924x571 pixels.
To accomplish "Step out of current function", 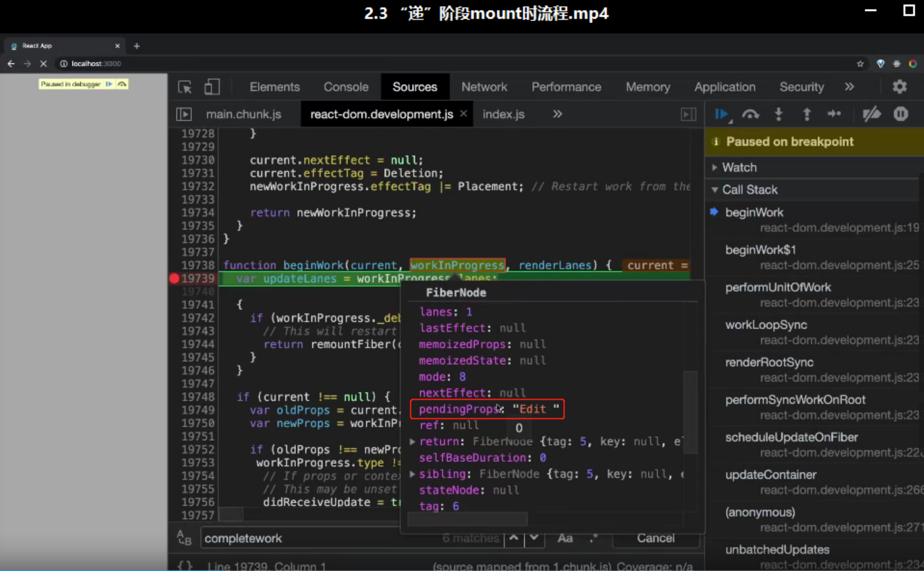I will pos(806,114).
